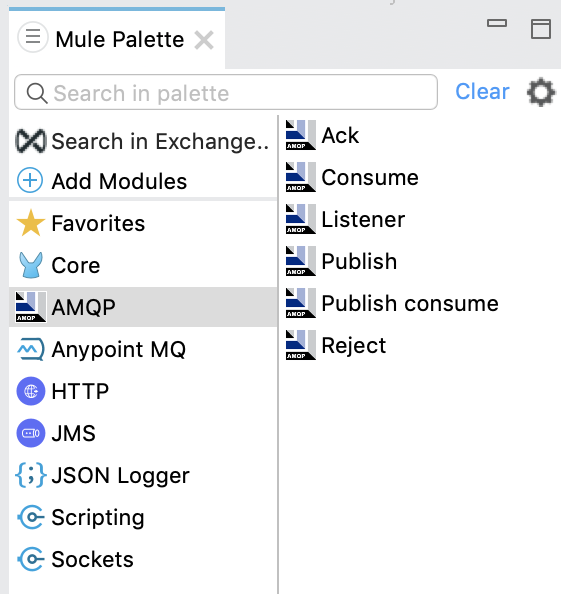This screenshot has height=594, width=561.
Task: Select the Scripting module category
Action: (x=143, y=517)
